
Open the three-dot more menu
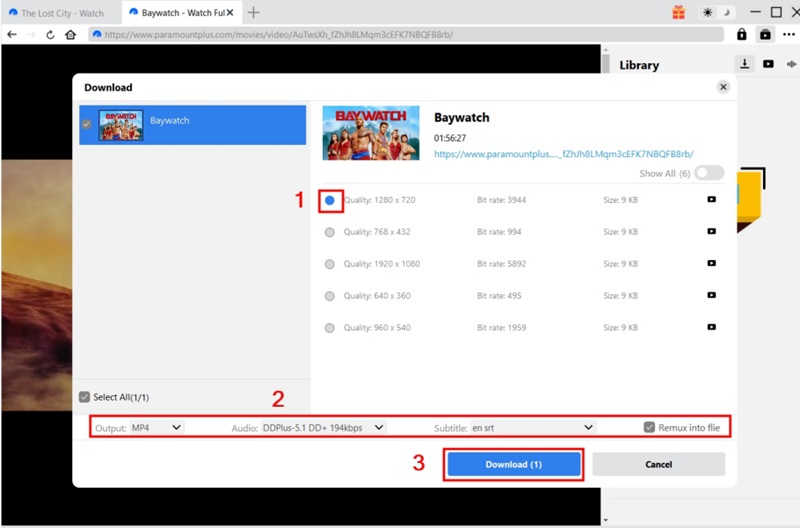click(x=789, y=34)
